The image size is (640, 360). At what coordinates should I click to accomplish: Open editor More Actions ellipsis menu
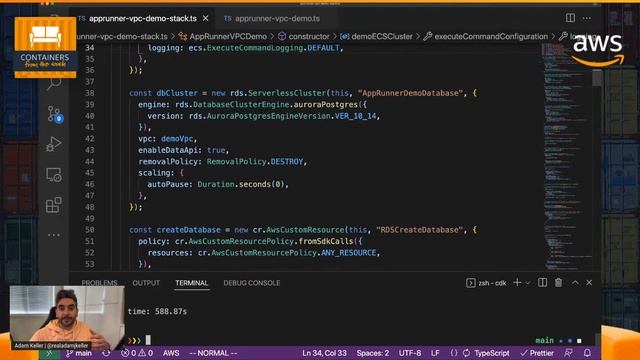[x=587, y=18]
